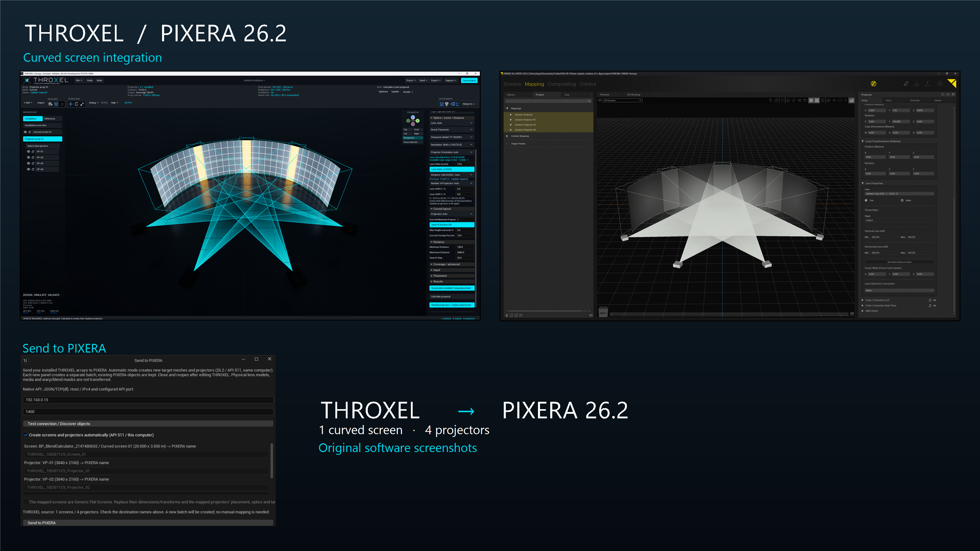Click the search magnifier in PIXERA library panel
The image size is (980, 551).
[589, 101]
